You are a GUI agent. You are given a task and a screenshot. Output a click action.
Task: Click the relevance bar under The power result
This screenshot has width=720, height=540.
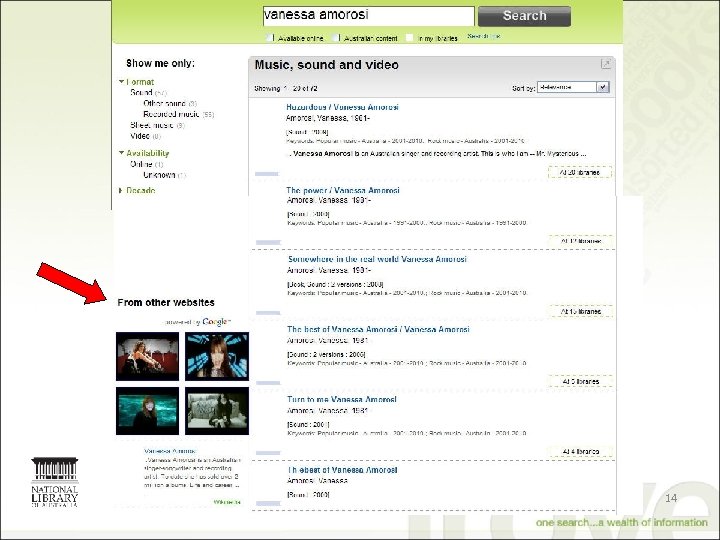coord(268,242)
